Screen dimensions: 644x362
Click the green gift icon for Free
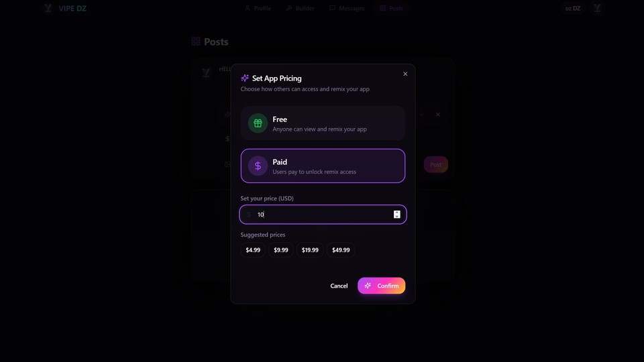click(258, 123)
